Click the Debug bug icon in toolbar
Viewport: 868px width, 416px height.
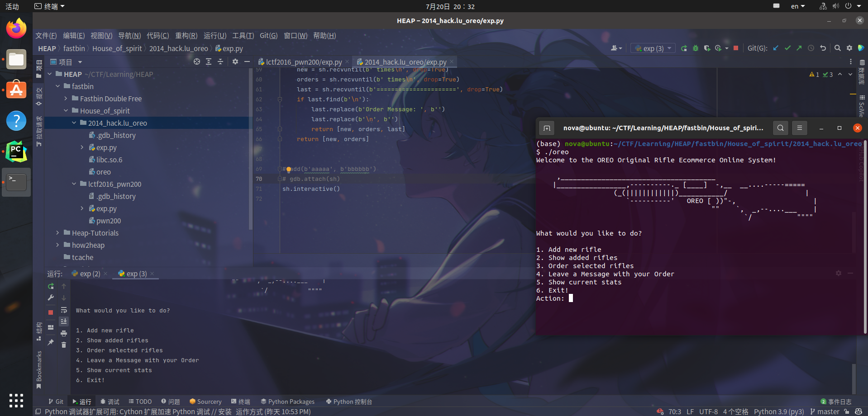696,48
